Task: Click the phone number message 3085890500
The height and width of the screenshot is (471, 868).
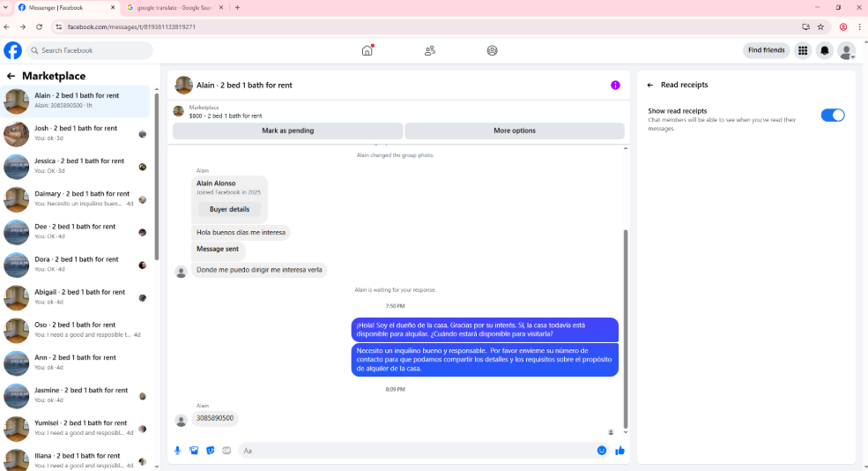Action: tap(215, 418)
